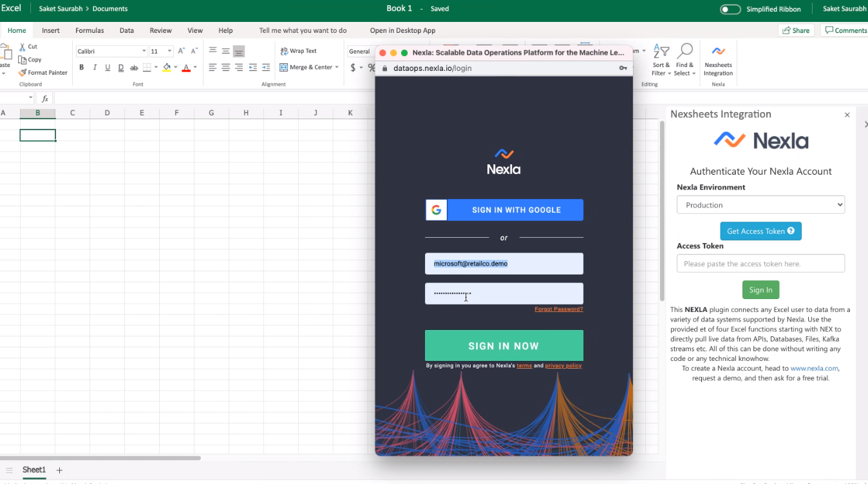Screen dimensions: 868x484
Task: Open Sort & Filter menu
Action: (661, 60)
